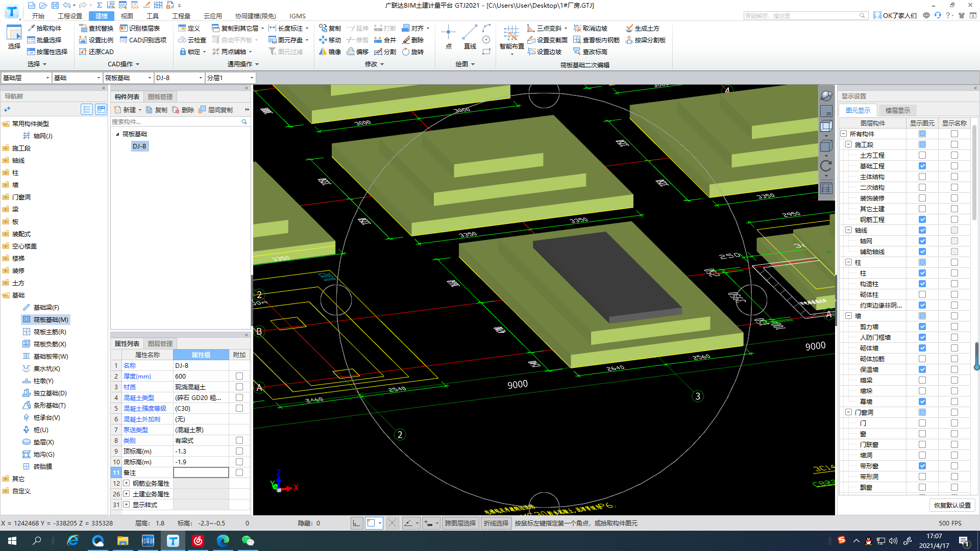Screen dimensions: 980x551
Task: Click the 按属性选择 button
Action: [x=47, y=52]
